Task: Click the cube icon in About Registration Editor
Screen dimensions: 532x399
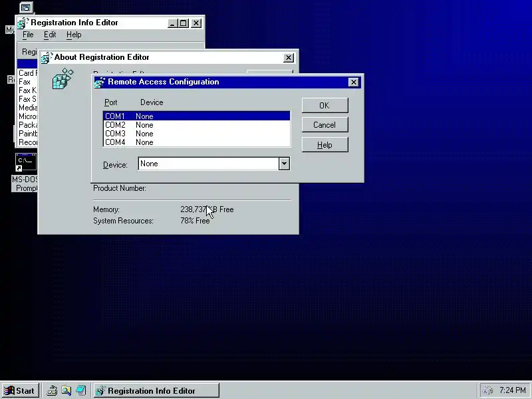Action: 63,78
